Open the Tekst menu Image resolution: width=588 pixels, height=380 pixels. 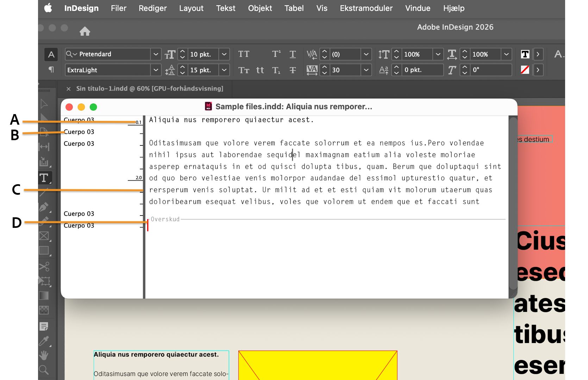point(226,8)
